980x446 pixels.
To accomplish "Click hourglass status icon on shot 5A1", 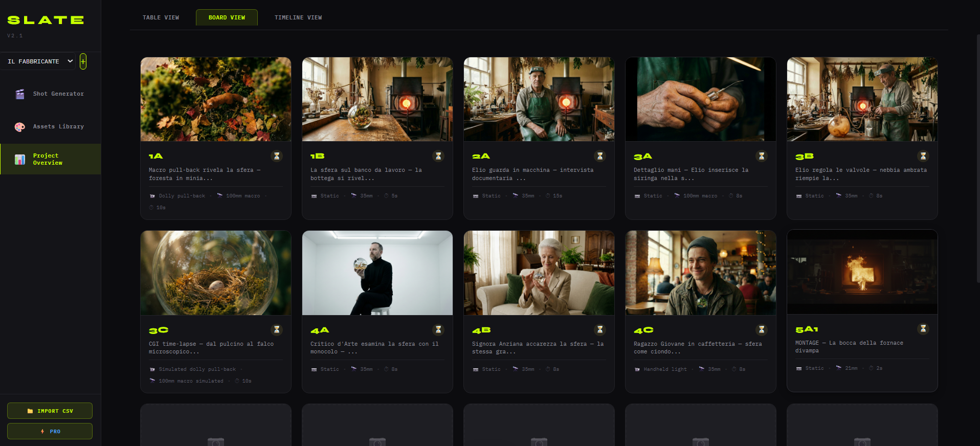I will tap(923, 329).
